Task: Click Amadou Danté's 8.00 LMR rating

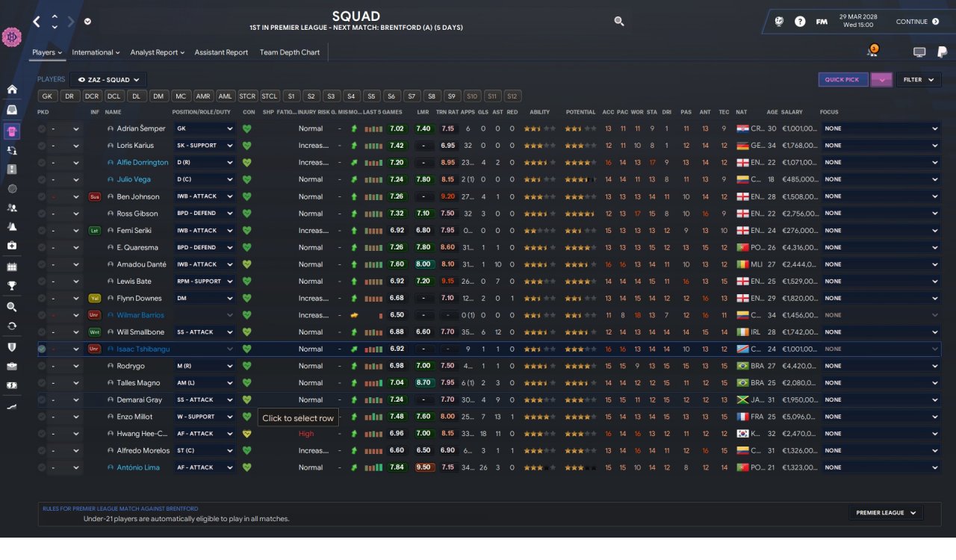Action: click(423, 264)
